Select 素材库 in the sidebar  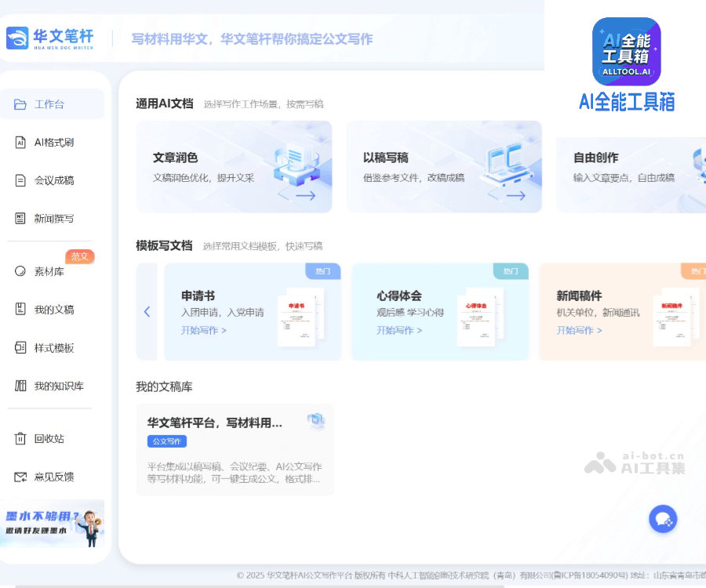(53, 271)
